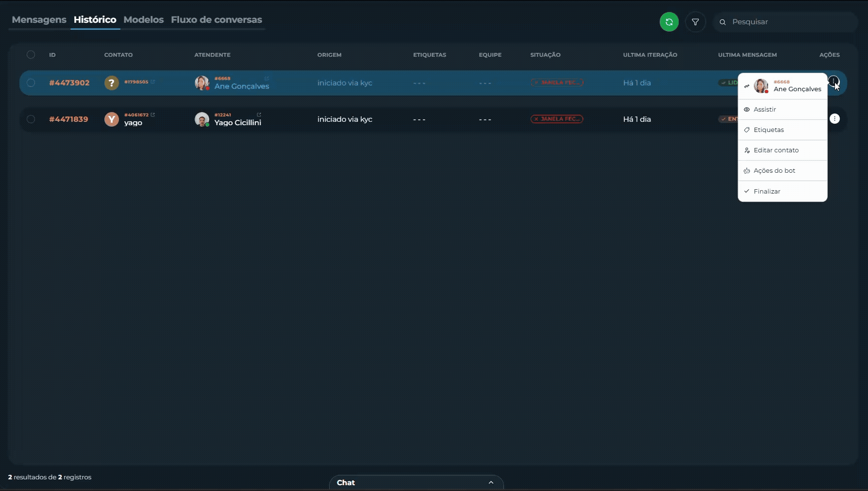Click JANELA FEC... badge in first row
The width and height of the screenshot is (868, 491).
tap(557, 82)
